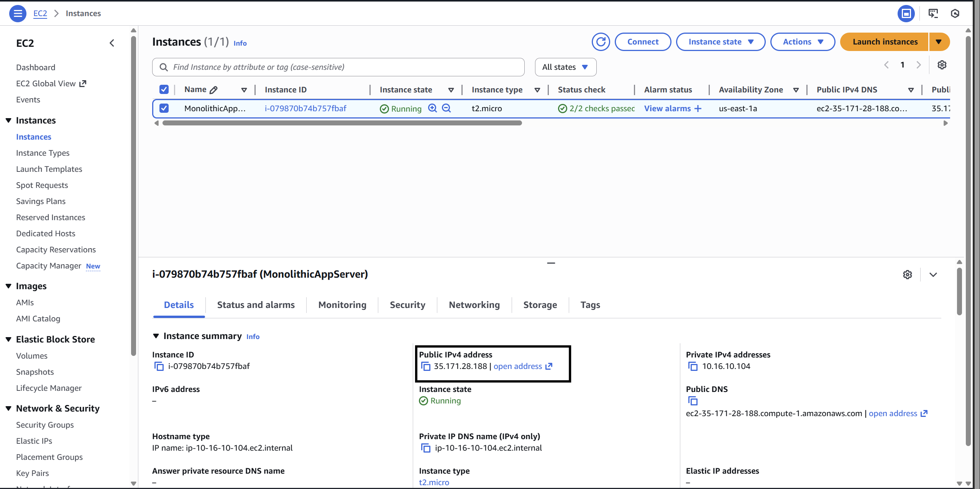Click zoom-out filter icon beside Running

446,108
